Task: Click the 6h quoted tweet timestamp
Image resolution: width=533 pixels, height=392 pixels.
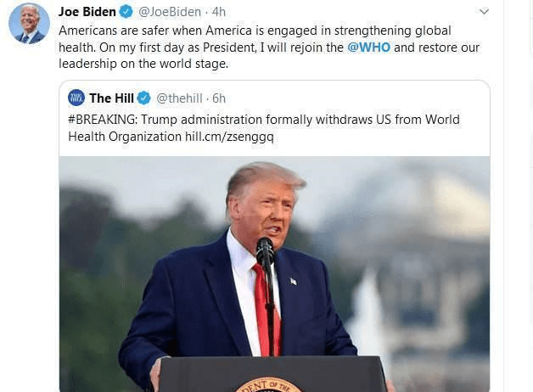Action: 219,98
